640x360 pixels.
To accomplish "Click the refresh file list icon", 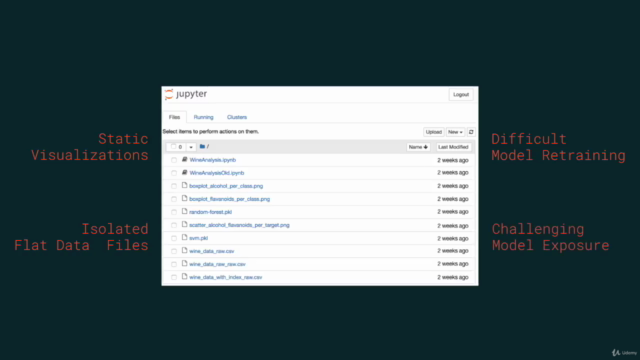I will point(471,132).
